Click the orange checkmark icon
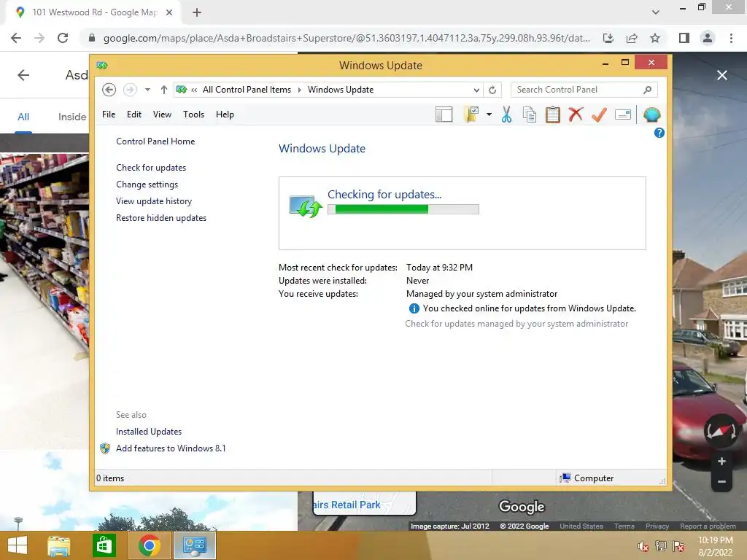Screen dimensions: 747x560 coord(599,114)
